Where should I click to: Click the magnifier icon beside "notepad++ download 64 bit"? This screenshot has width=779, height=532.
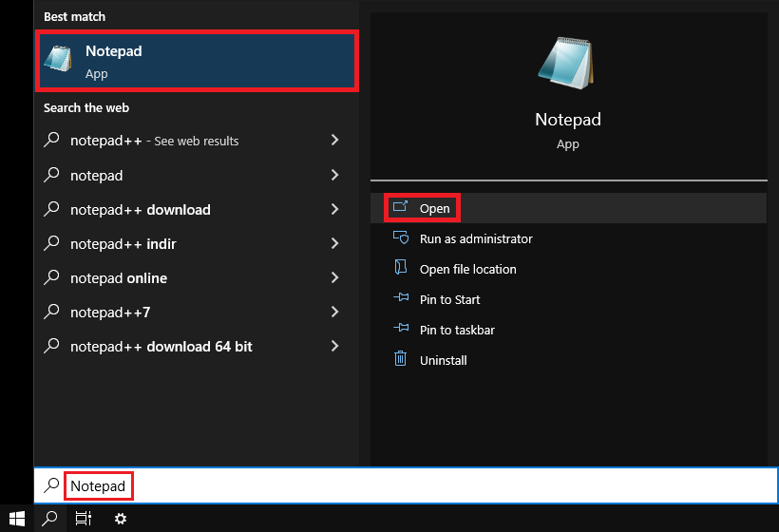pos(51,346)
